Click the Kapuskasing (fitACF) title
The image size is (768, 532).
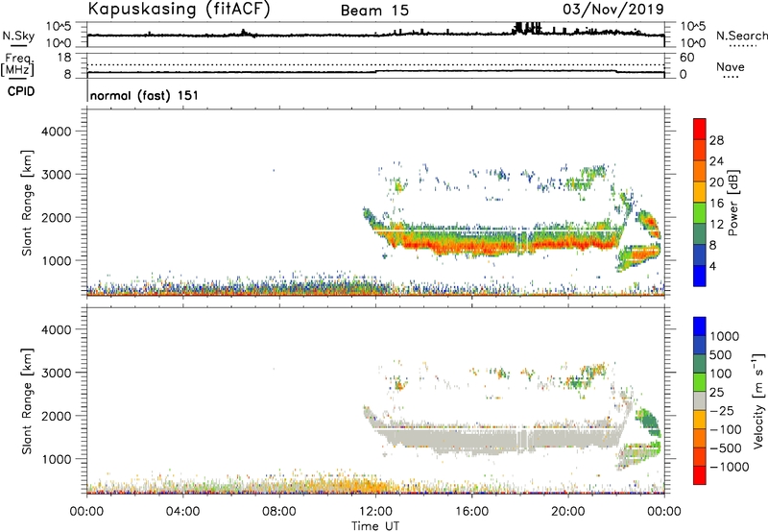click(x=180, y=9)
